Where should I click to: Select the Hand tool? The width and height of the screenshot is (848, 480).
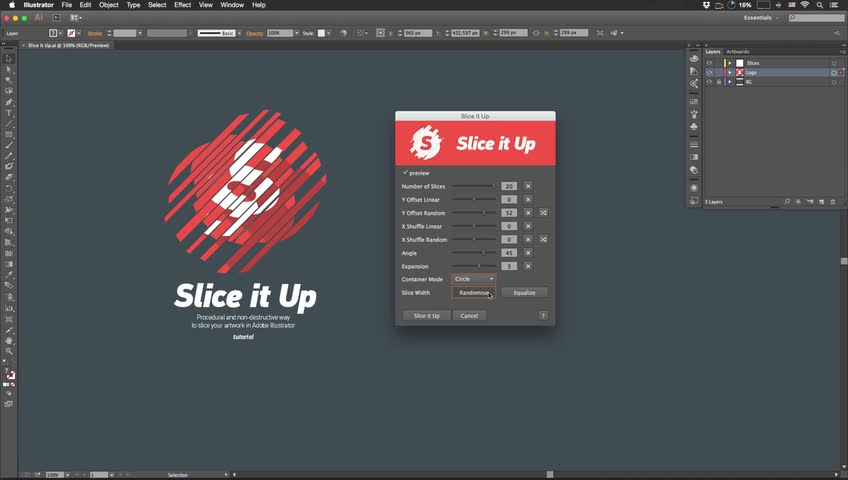(x=9, y=341)
